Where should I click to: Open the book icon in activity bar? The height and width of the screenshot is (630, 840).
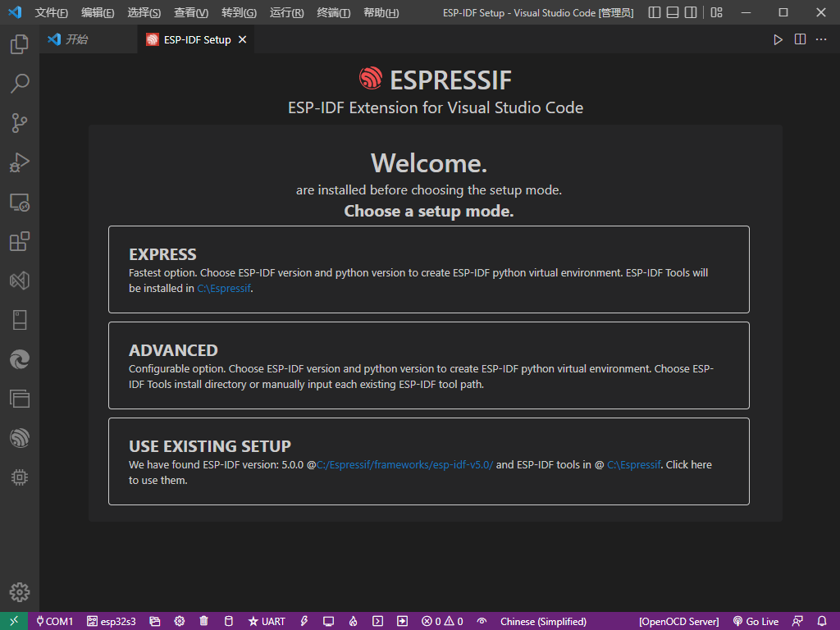(x=20, y=320)
